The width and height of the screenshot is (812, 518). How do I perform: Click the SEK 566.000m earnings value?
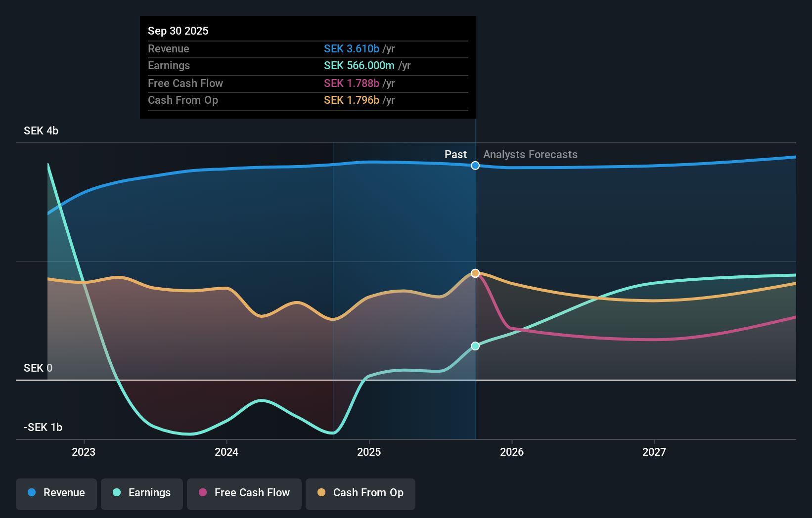pos(358,65)
